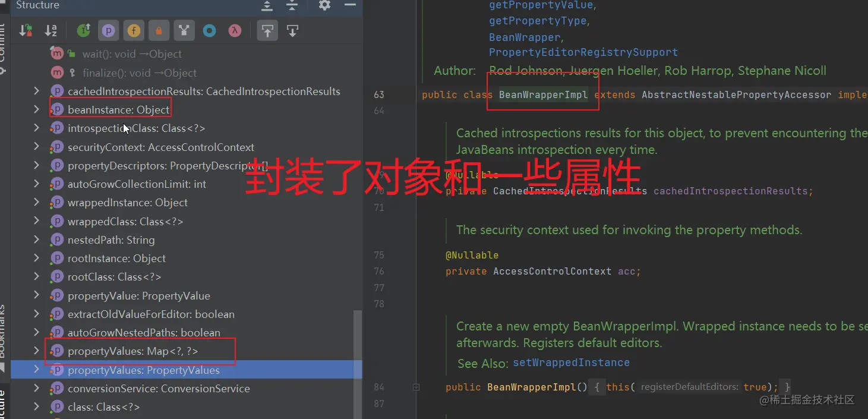Expand the cachedIntrospectionResults node
The height and width of the screenshot is (419, 868).
click(x=37, y=92)
